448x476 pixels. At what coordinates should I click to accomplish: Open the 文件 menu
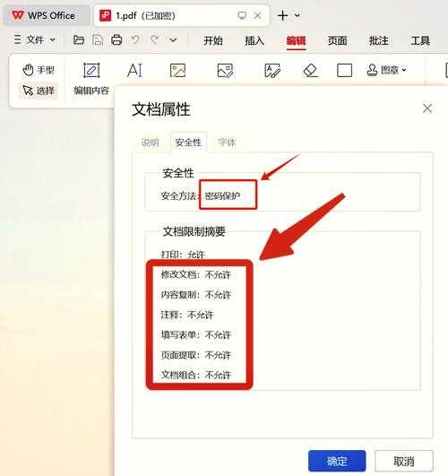(35, 39)
